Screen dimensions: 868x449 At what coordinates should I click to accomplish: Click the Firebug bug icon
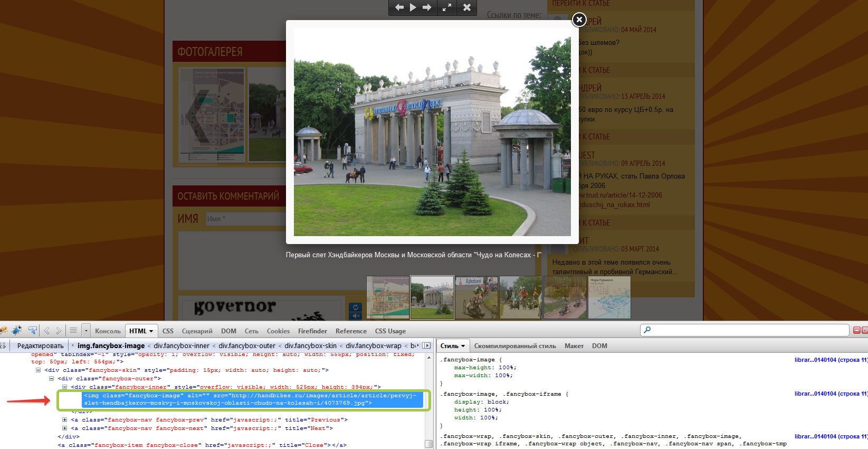click(x=17, y=331)
